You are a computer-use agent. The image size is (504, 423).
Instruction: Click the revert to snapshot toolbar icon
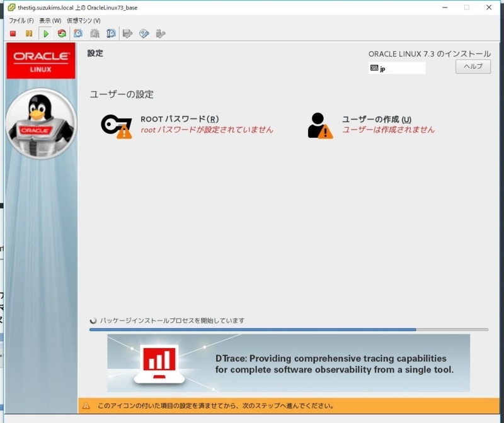(x=94, y=33)
